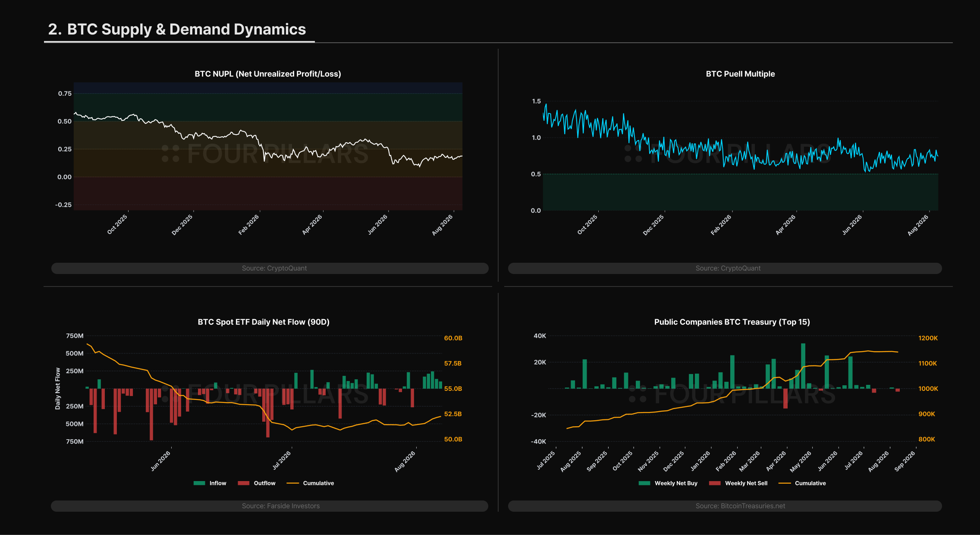Toggle the Weekly Net Sell legend entry
980x535 pixels.
coord(738,483)
